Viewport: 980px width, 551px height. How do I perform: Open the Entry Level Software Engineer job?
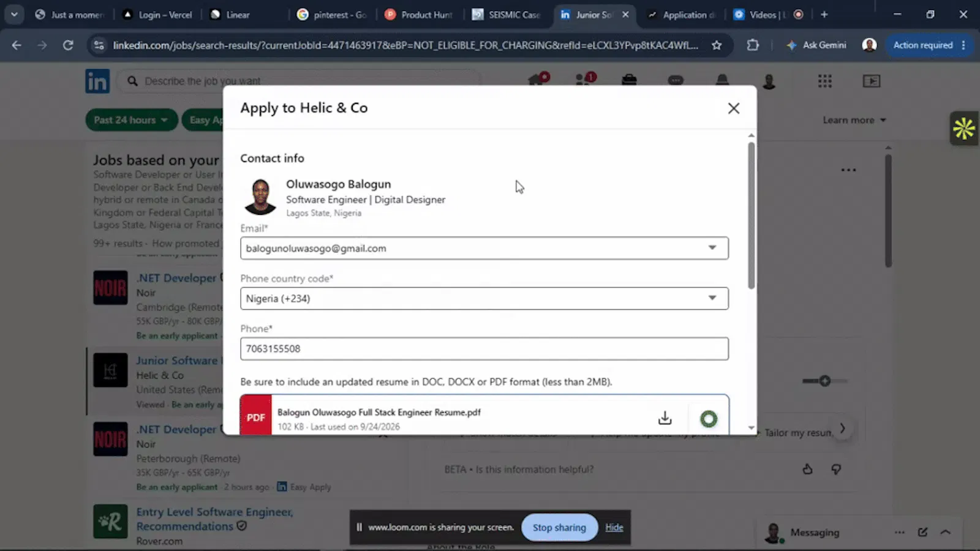(x=214, y=519)
